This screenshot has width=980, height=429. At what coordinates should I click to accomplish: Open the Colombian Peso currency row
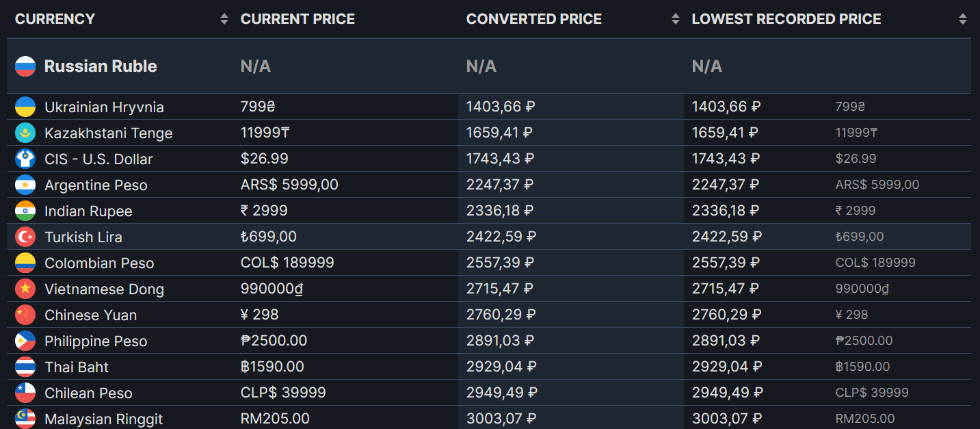pos(99,263)
